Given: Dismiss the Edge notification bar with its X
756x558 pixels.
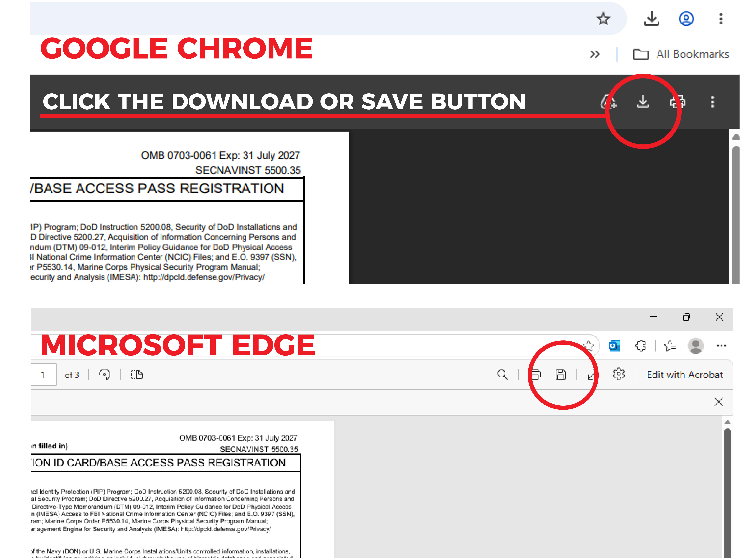Looking at the screenshot, I should (x=719, y=402).
